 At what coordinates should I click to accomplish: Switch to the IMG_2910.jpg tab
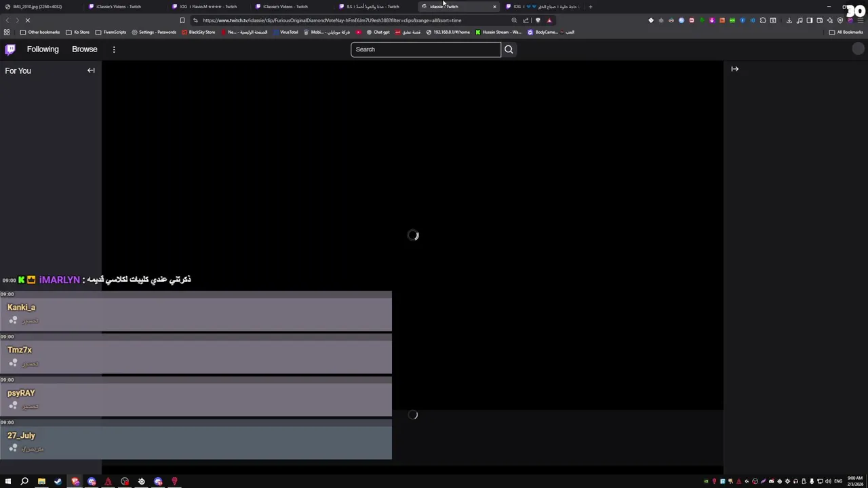[37, 7]
